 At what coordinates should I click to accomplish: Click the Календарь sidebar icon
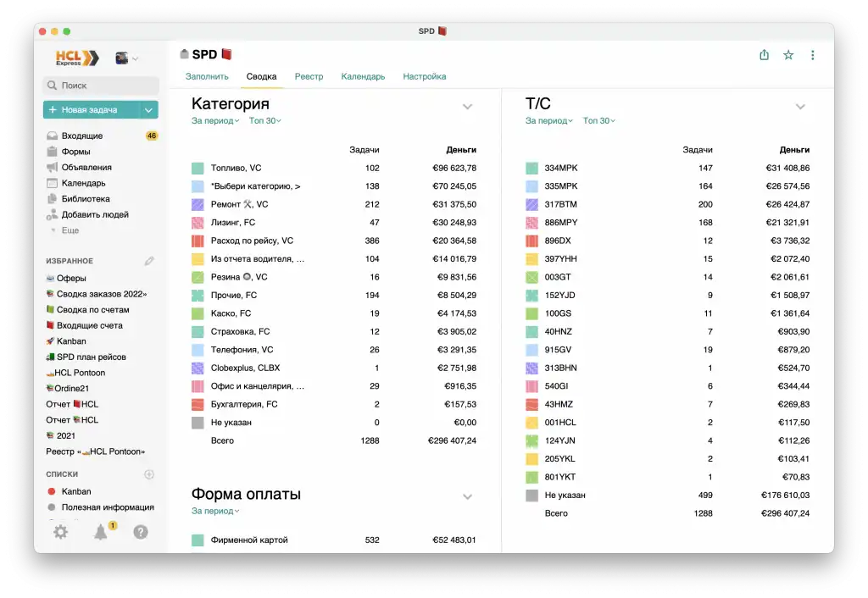[52, 183]
